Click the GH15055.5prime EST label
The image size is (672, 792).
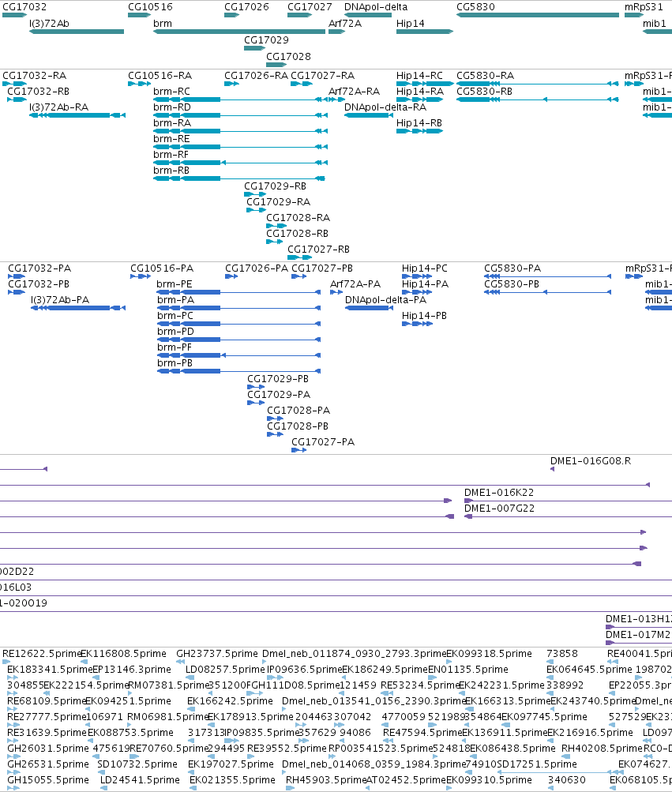click(x=48, y=780)
